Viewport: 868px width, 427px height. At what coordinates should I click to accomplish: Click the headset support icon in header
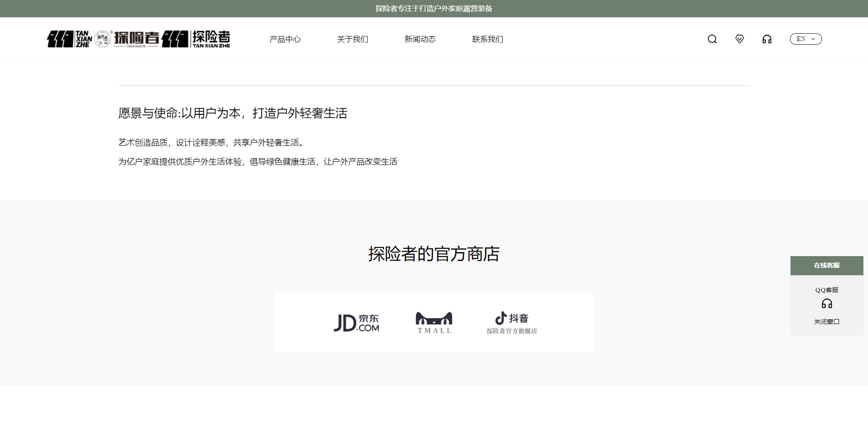[767, 39]
